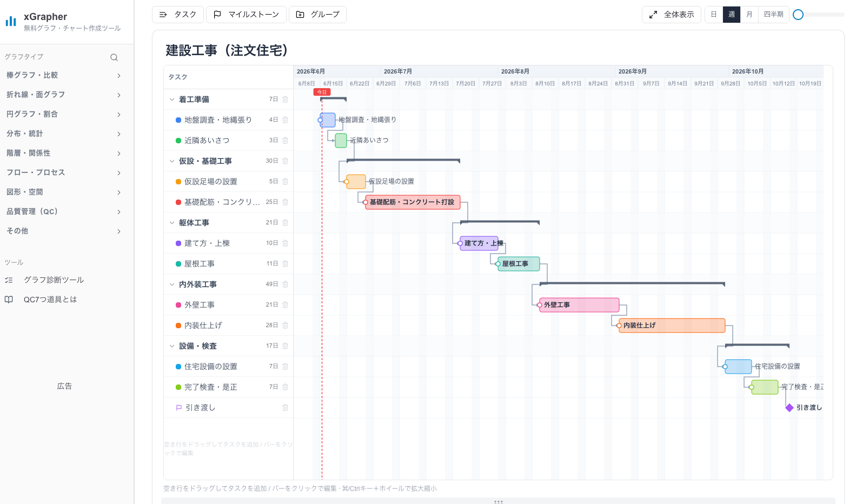This screenshot has width=856, height=504.
Task: Expand the 棒グラフ・比較 category
Action: (x=64, y=75)
